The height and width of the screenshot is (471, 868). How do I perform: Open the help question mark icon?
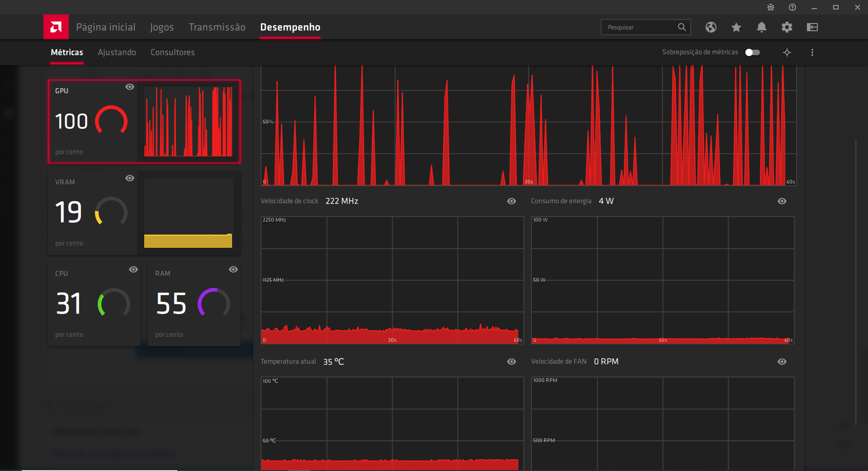click(x=792, y=7)
